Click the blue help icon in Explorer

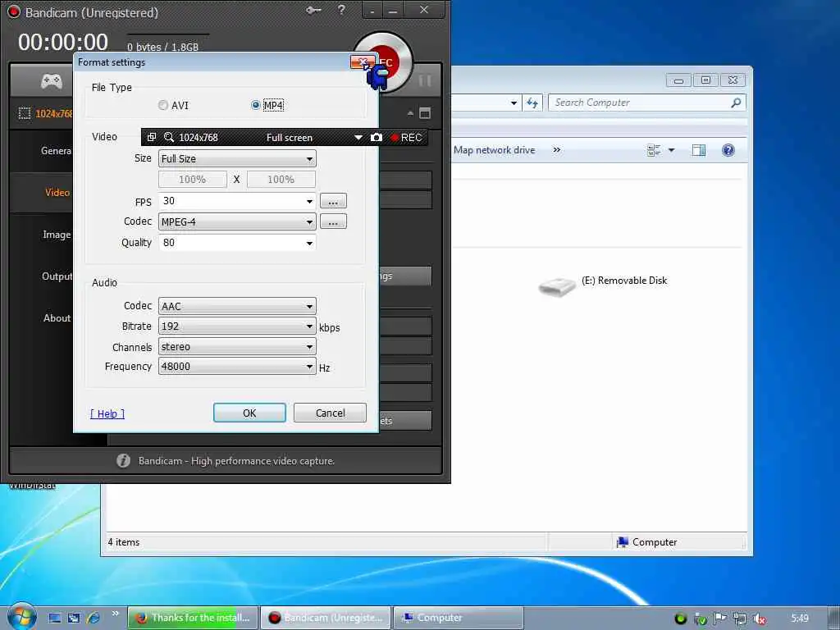[x=728, y=150]
